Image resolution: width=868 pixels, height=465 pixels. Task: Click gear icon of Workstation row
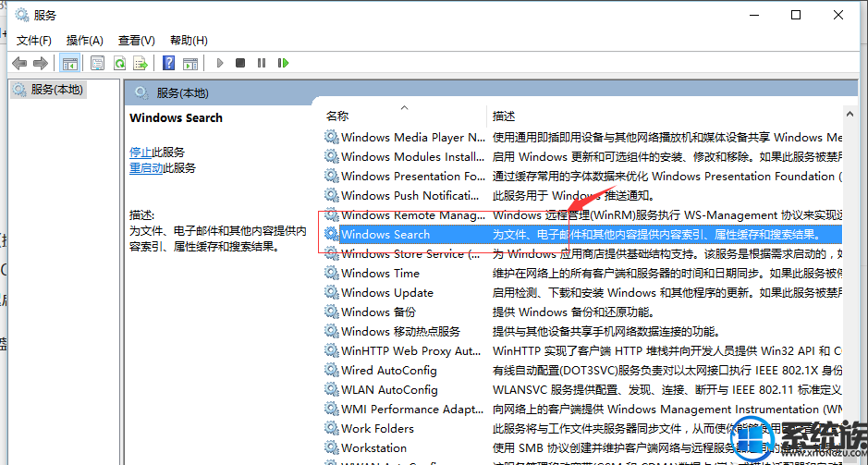click(x=332, y=447)
